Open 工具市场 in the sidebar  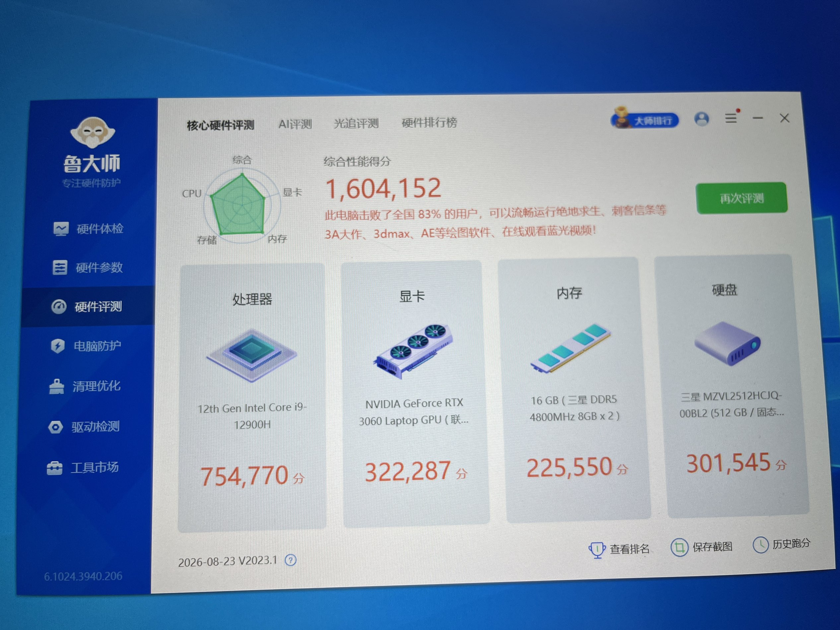(x=84, y=467)
